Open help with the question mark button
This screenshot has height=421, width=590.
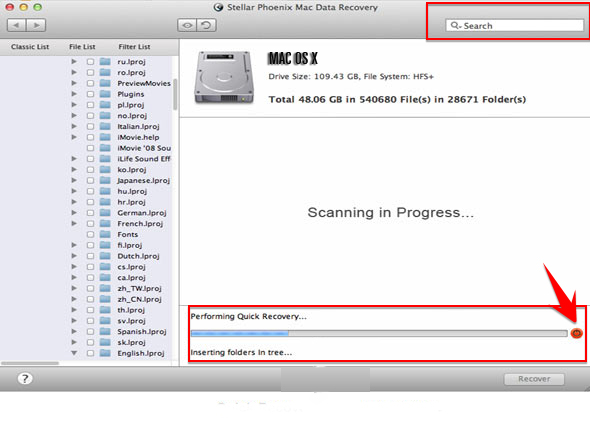(25, 378)
